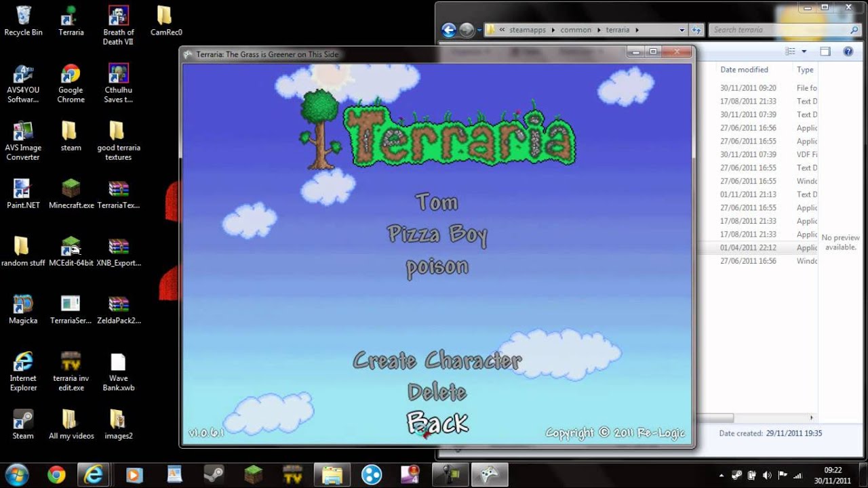
Task: Open Explorer help question mark icon
Action: pos(848,52)
